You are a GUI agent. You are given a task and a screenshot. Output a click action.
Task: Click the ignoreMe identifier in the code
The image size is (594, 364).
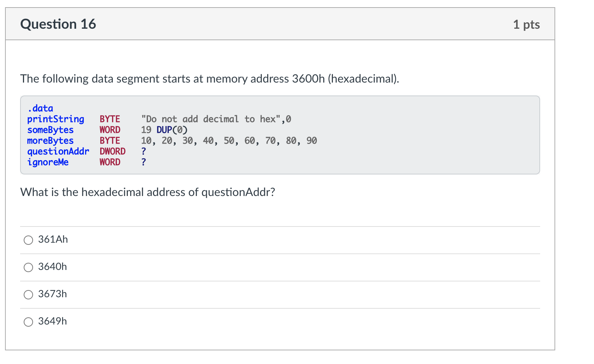point(48,162)
